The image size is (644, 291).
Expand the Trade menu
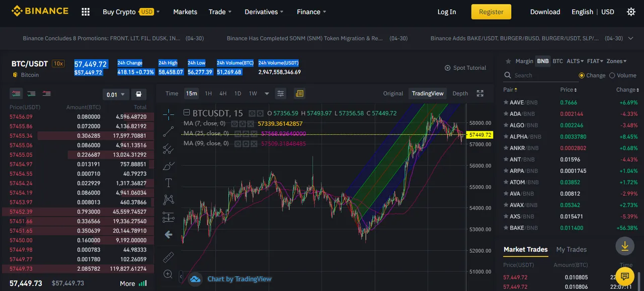point(220,12)
